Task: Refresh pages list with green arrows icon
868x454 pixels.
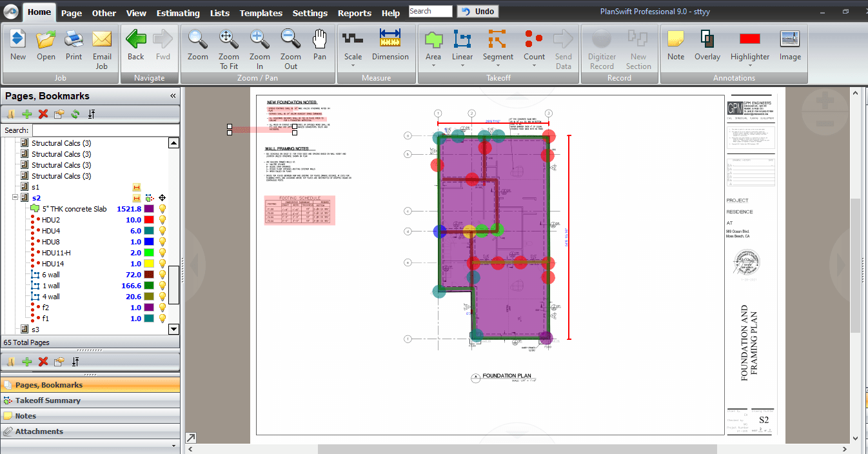Action: (x=75, y=114)
